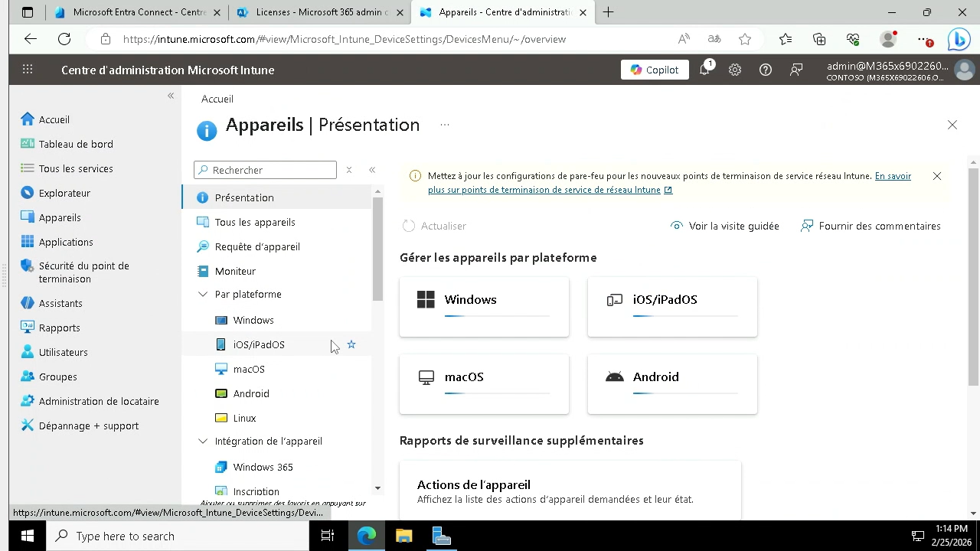Open the Windows Start menu
Screen dimensions: 980x551
coord(28,536)
